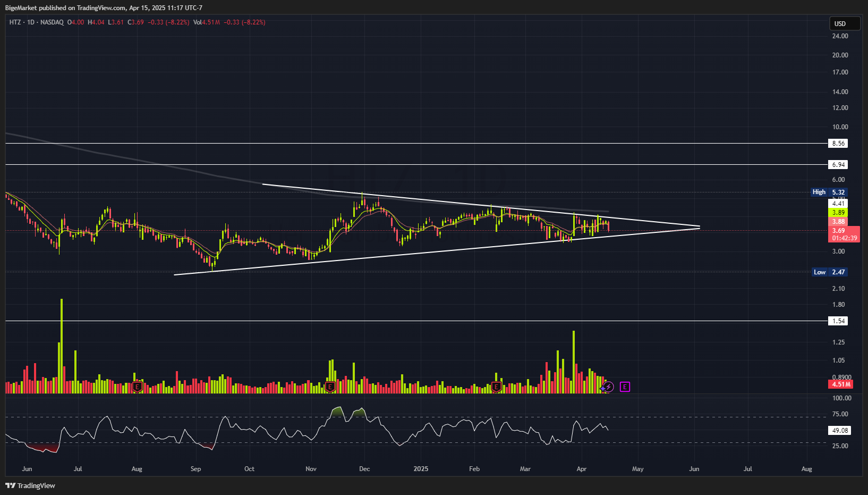868x495 pixels.
Task: Click the 8.56 horizontal line price label
Action: [838, 144]
